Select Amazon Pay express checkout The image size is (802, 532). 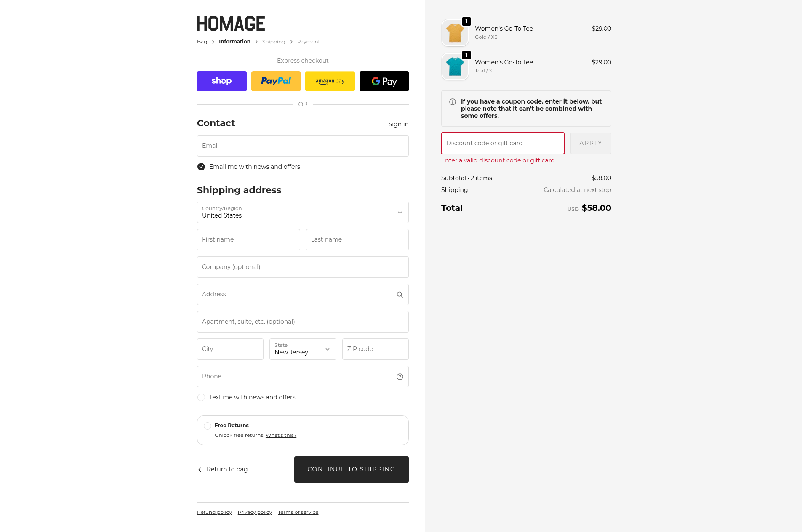click(330, 81)
